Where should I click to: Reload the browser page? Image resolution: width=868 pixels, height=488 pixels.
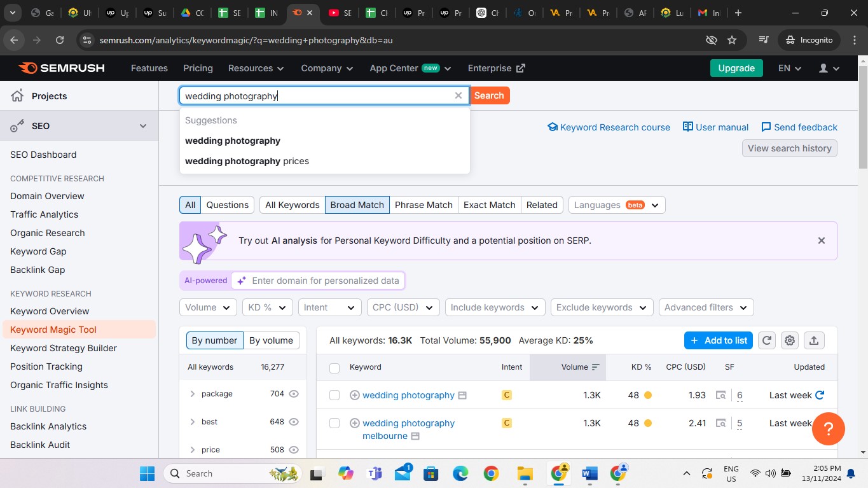[60, 40]
